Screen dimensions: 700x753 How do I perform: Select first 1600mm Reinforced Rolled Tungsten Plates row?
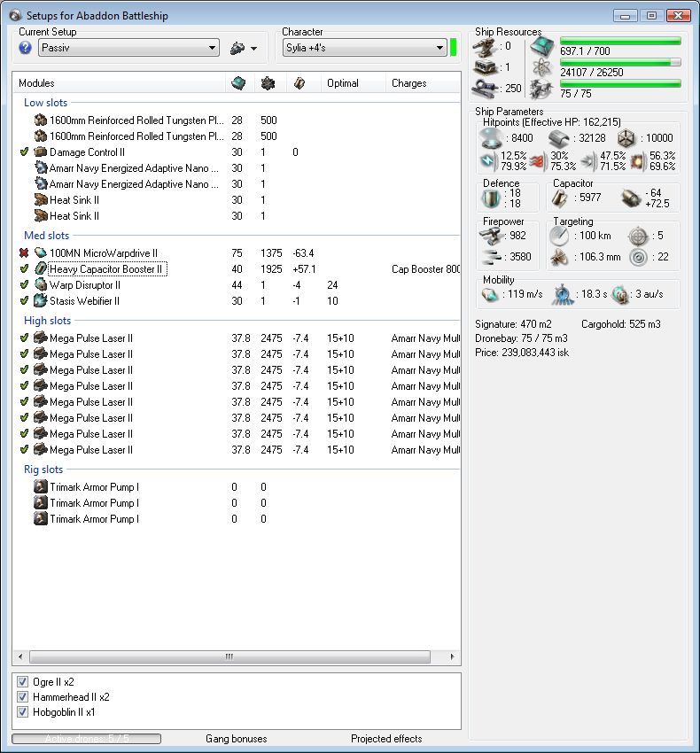tap(237, 120)
